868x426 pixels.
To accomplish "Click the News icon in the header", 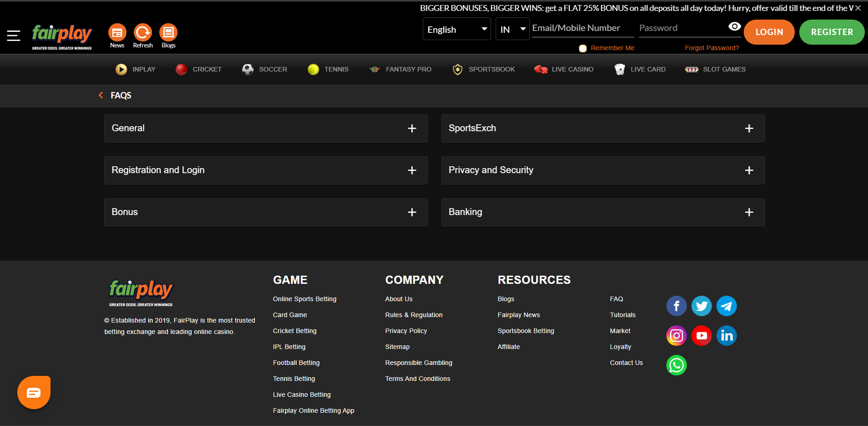I will [117, 36].
